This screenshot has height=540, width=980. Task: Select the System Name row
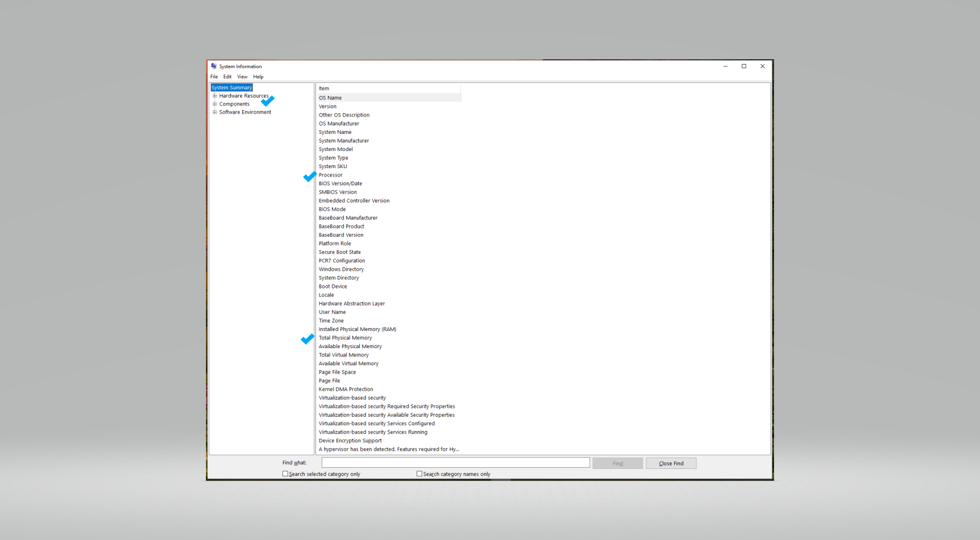(389, 133)
